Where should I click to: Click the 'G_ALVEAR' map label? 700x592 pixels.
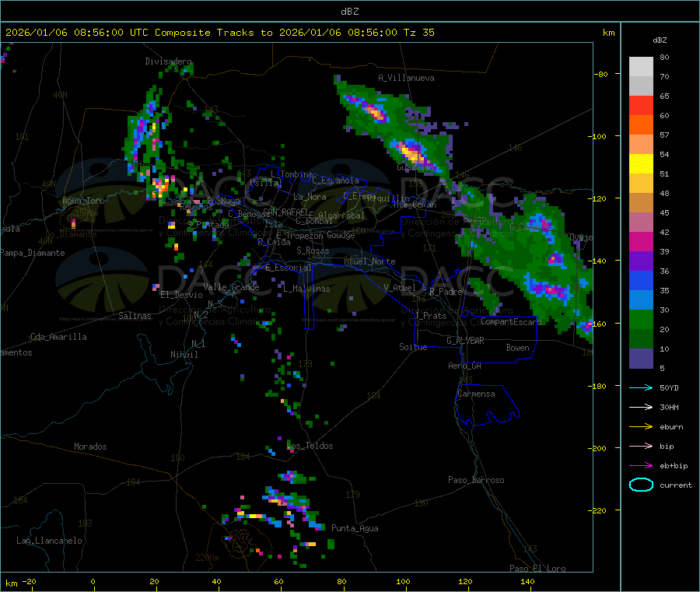(465, 341)
